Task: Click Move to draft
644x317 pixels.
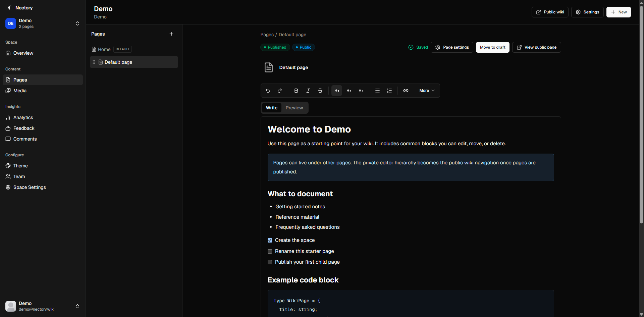Action: (493, 47)
